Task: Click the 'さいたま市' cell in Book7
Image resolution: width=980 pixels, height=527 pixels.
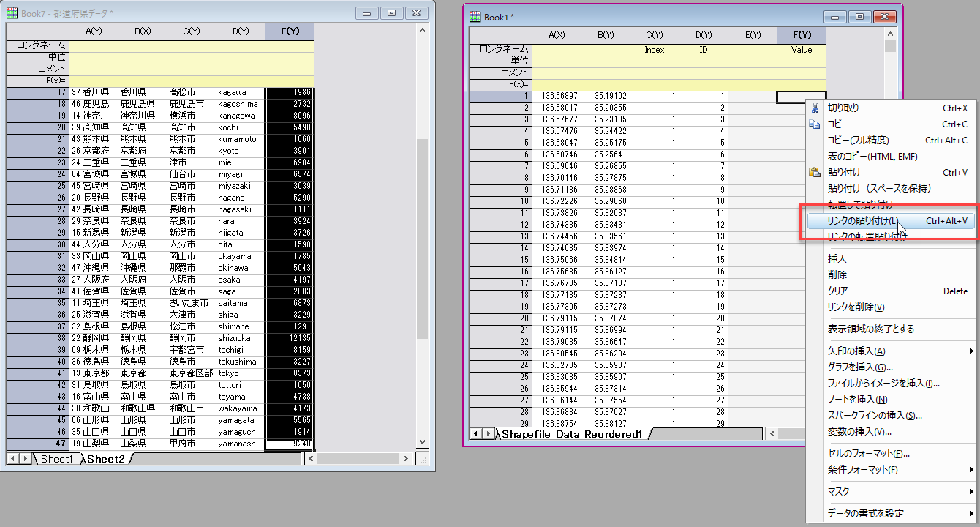Action: (x=192, y=303)
